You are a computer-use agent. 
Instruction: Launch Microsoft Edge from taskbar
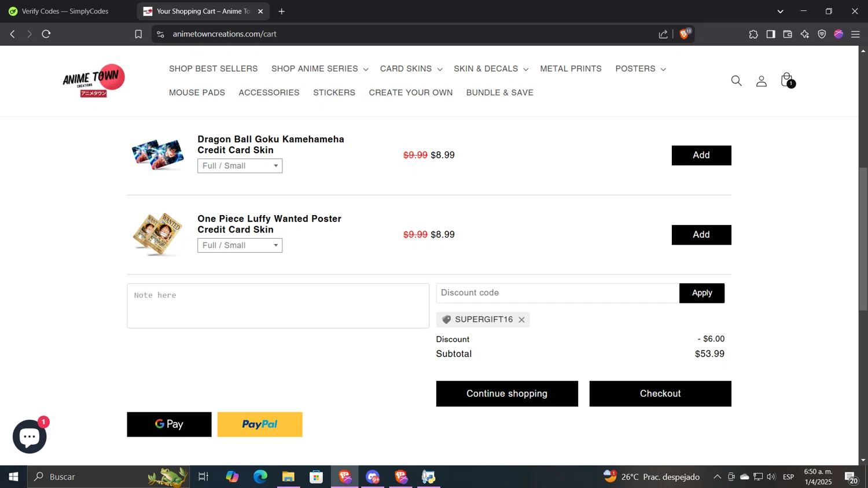click(x=260, y=476)
